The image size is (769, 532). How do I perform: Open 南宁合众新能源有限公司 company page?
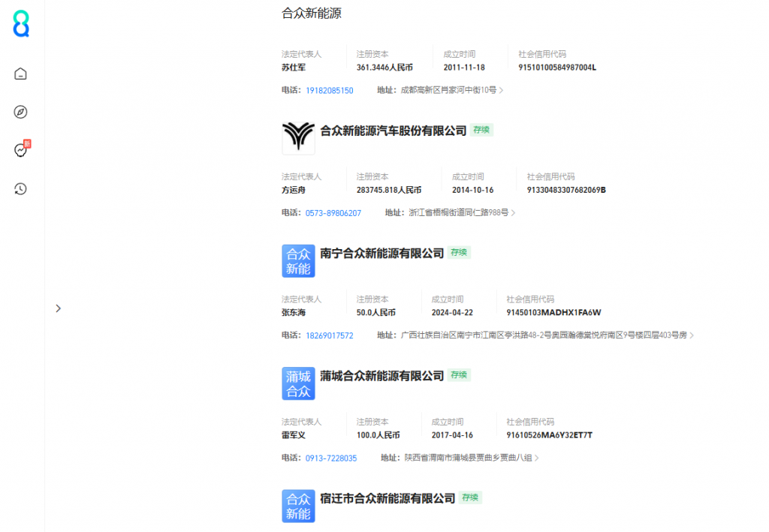tap(381, 254)
